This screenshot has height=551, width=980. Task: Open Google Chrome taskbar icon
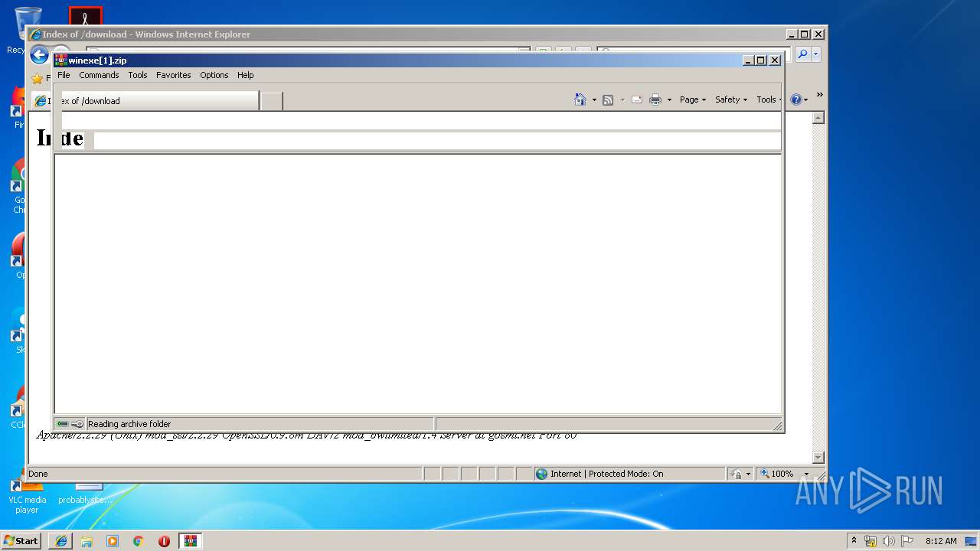tap(138, 541)
